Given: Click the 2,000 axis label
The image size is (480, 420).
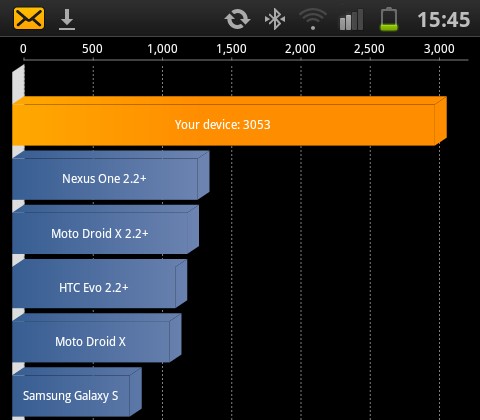Looking at the screenshot, I should (300, 49).
